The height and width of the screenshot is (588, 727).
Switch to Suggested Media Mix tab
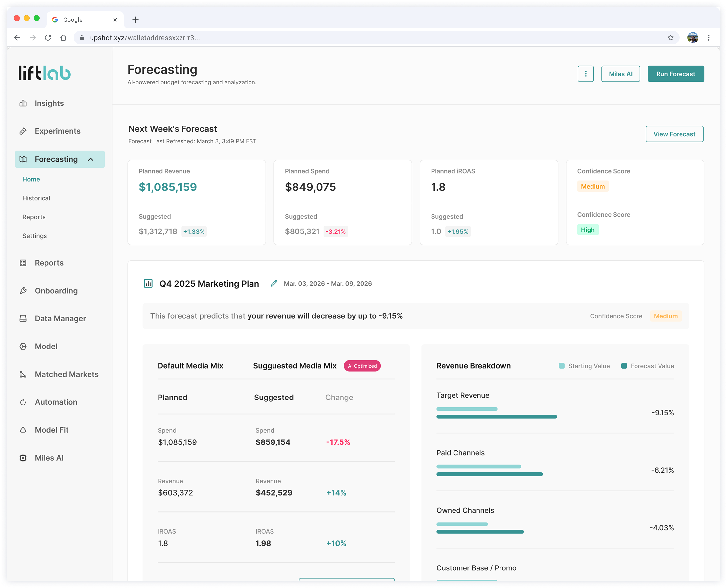coord(295,366)
